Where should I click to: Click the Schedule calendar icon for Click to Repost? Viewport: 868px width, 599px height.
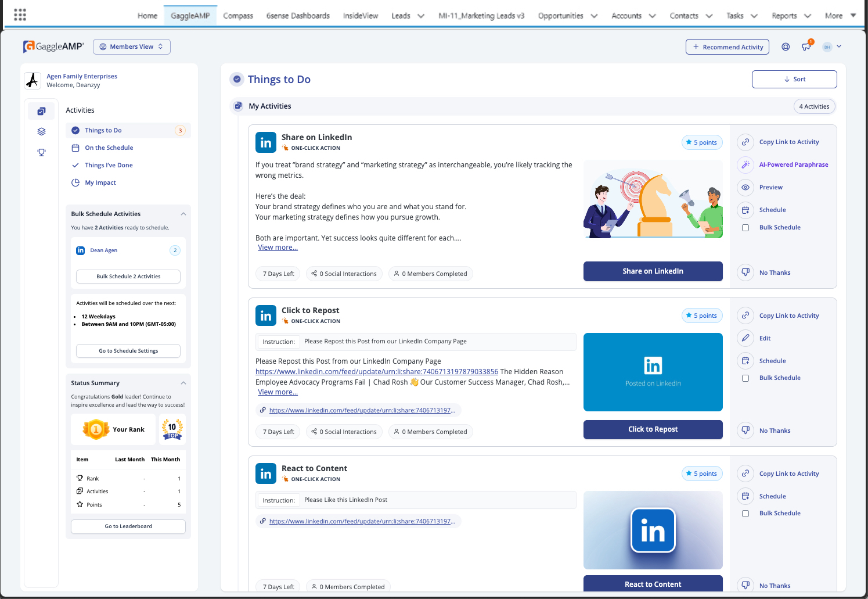(745, 361)
